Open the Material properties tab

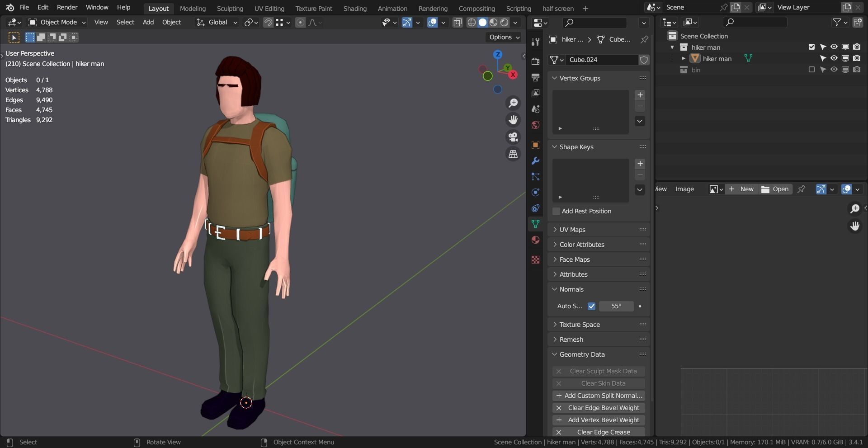pos(536,240)
